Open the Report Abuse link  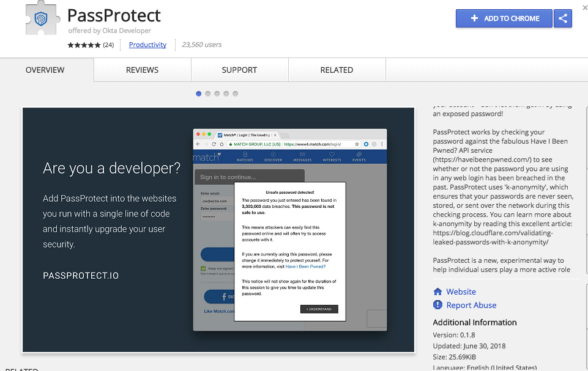(x=471, y=305)
